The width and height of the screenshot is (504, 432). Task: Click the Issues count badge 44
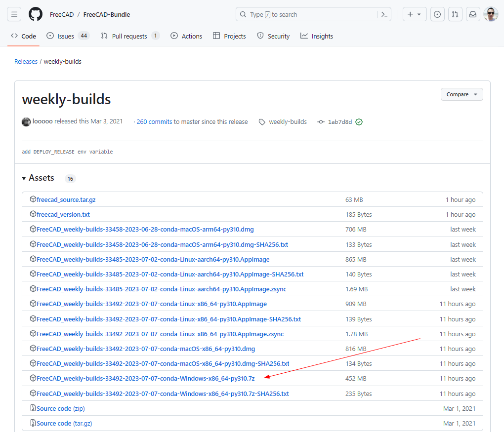pos(84,36)
